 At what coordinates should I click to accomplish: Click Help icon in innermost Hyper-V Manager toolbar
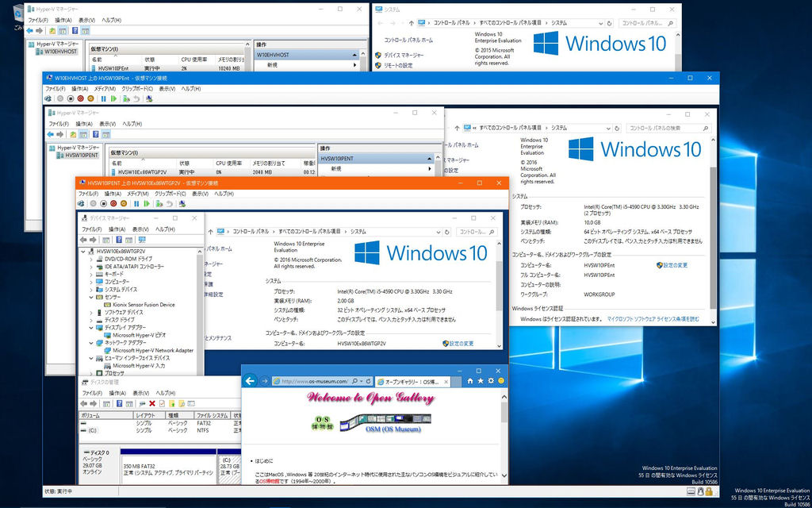[x=95, y=134]
